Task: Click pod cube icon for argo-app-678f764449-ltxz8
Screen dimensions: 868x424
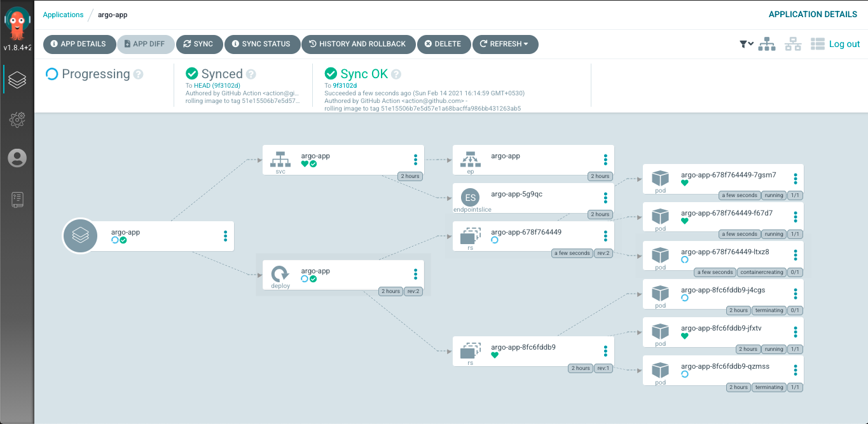Action: click(x=661, y=256)
